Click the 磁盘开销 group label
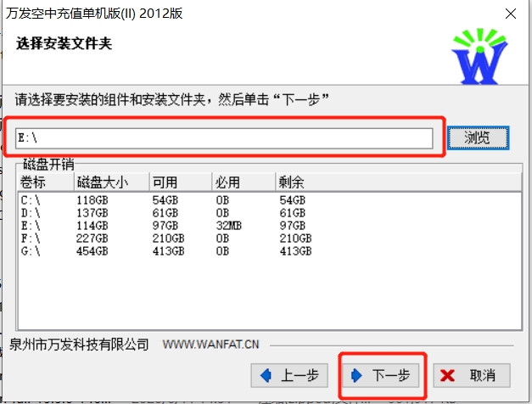 pyautogui.click(x=48, y=165)
